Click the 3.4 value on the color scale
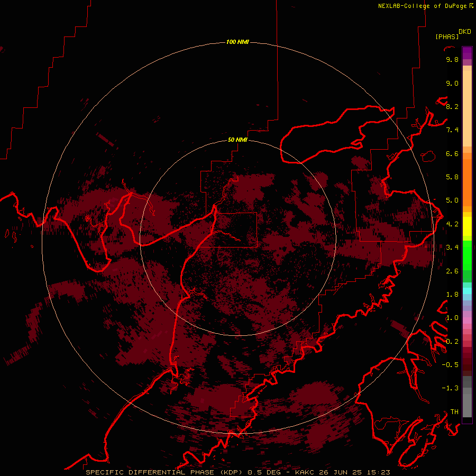Image resolution: width=476 pixels, height=476 pixels. (x=452, y=248)
